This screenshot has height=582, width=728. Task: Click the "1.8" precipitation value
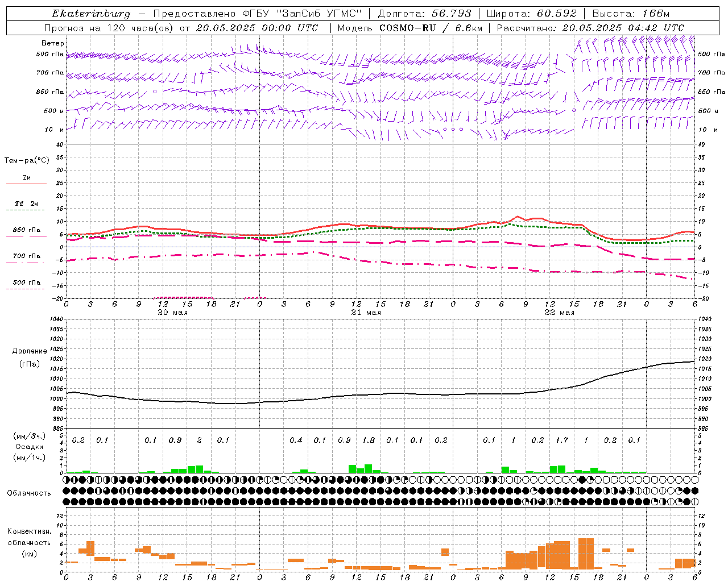[369, 440]
